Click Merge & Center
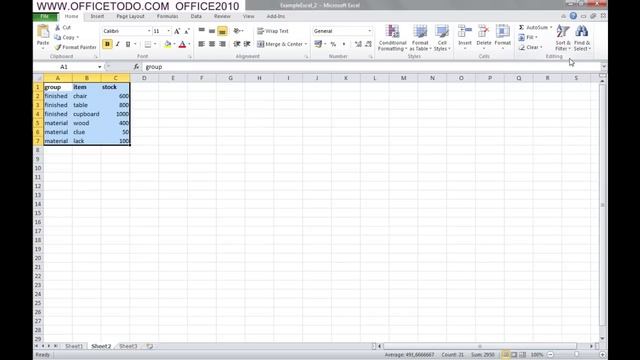640x360 pixels. click(282, 44)
